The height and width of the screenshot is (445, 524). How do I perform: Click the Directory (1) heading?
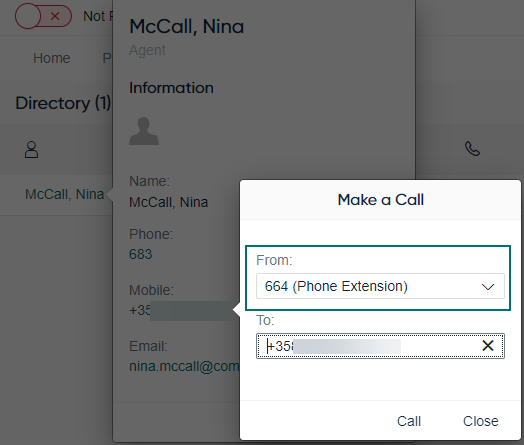63,103
